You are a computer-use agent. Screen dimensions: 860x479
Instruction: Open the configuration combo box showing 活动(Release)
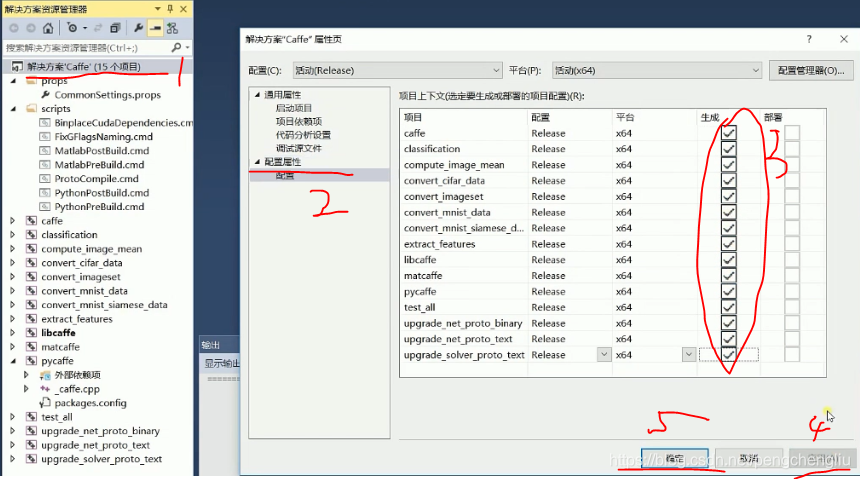pyautogui.click(x=398, y=70)
